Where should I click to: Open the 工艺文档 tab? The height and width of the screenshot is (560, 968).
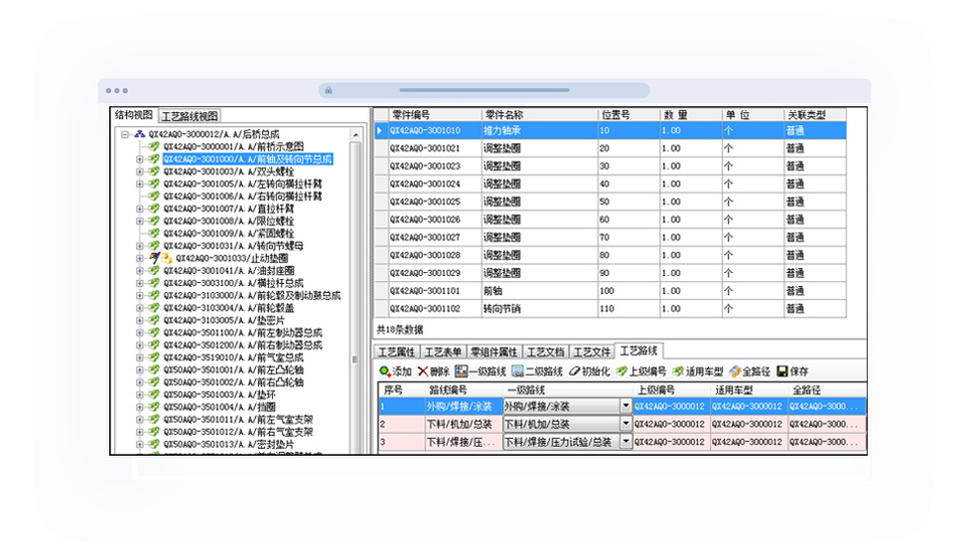tap(546, 351)
